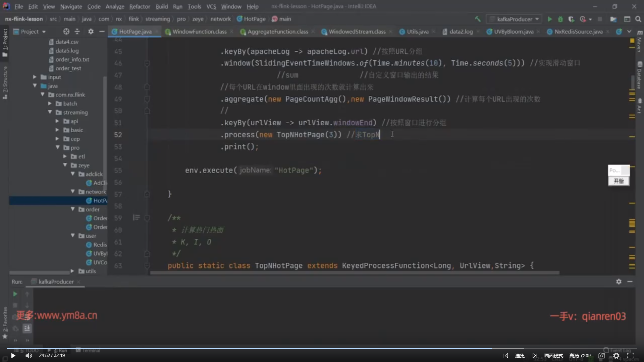
Task: Switch to Utils.java tab
Action: 417,32
